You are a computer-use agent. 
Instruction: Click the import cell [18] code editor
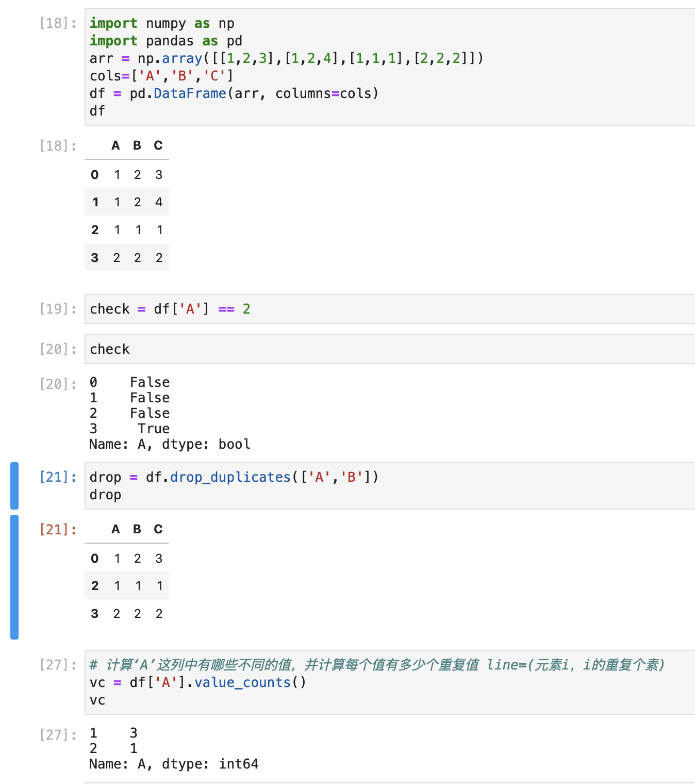(390, 67)
